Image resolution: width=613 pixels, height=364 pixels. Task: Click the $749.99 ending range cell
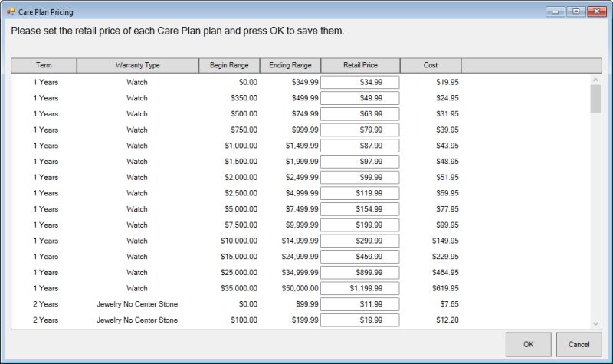305,114
